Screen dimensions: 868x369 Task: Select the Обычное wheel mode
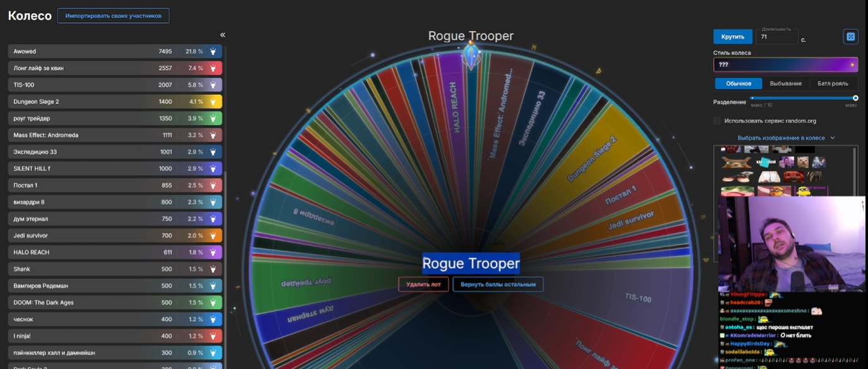pos(738,83)
